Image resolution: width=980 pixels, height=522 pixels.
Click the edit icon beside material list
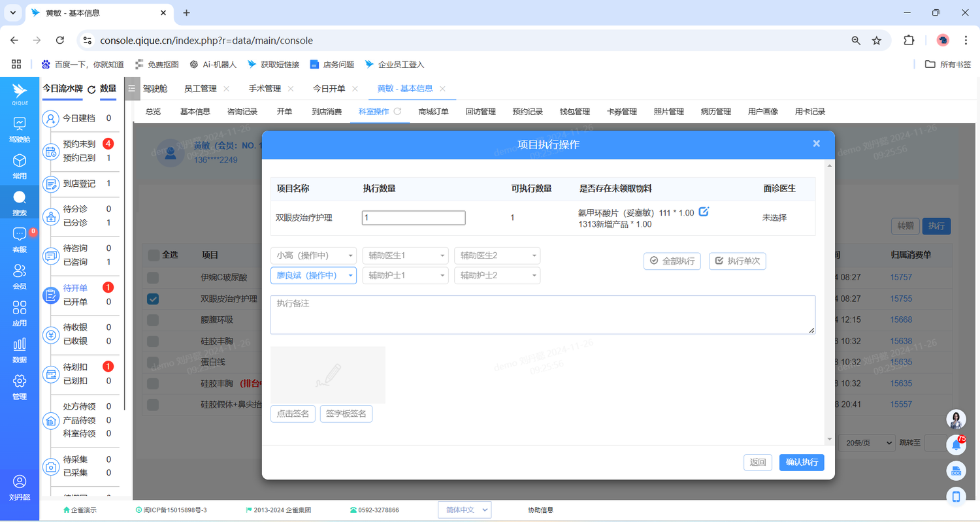(x=704, y=212)
